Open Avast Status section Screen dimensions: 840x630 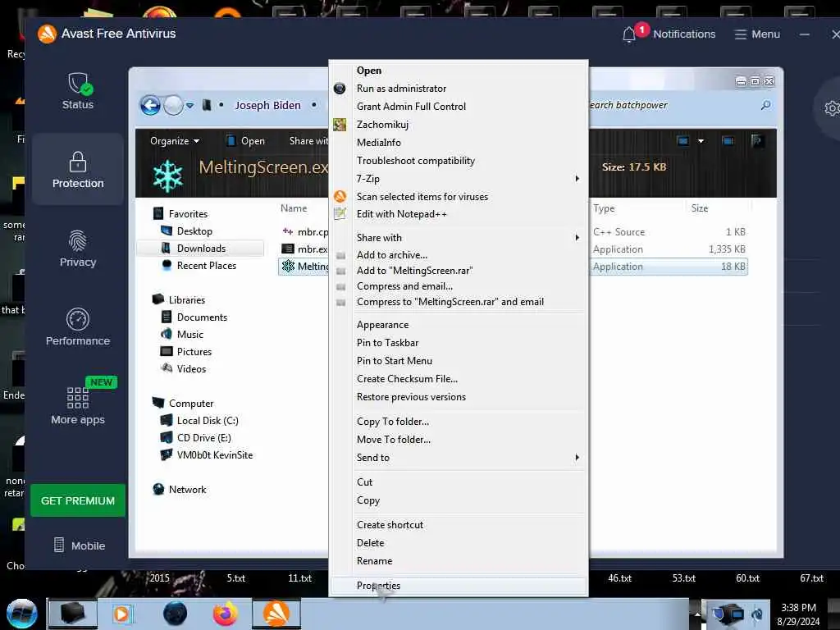tap(78, 91)
